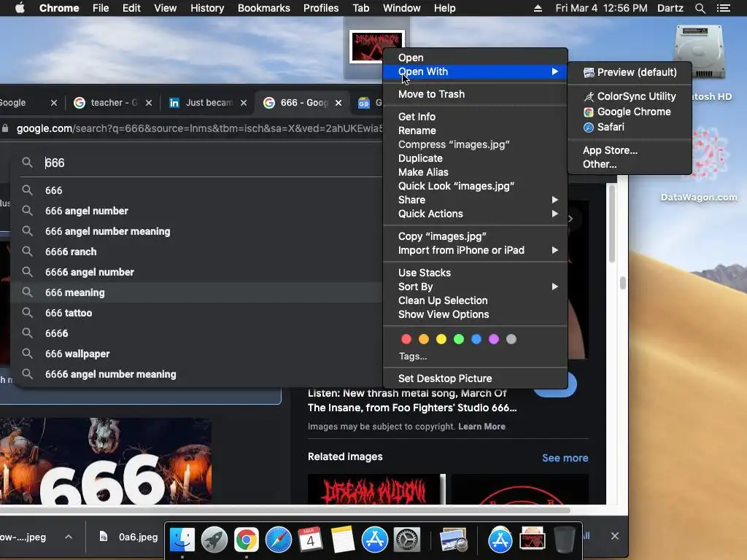
Task: Expand the Share submenu
Action: pos(476,200)
